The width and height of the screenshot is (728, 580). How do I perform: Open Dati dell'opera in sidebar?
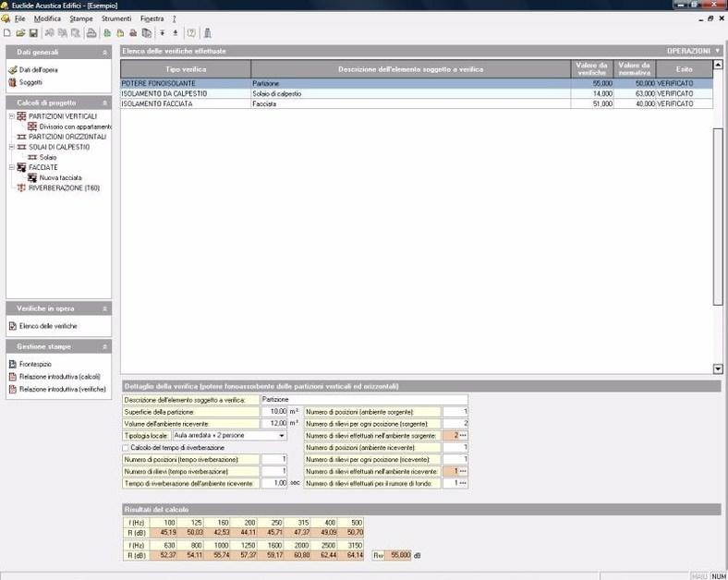pyautogui.click(x=37, y=70)
